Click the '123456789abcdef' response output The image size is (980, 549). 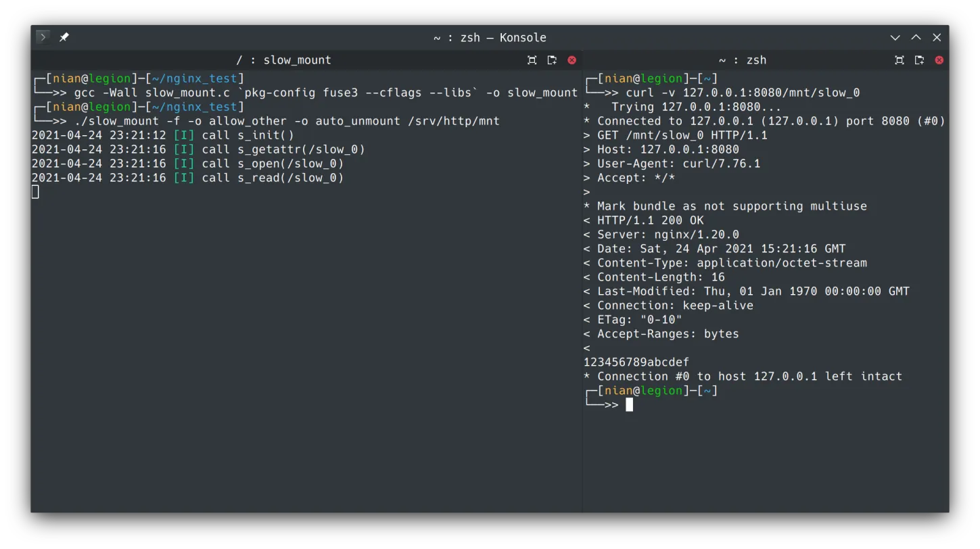coord(636,362)
